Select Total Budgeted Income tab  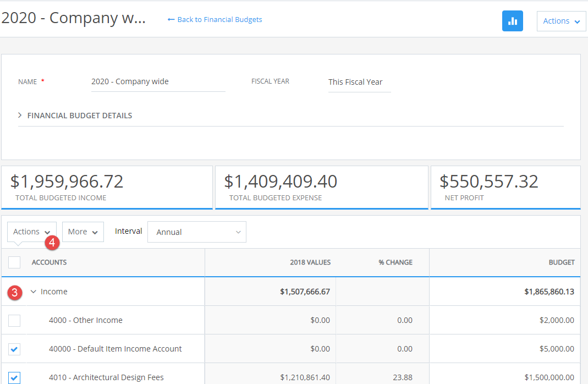(107, 188)
